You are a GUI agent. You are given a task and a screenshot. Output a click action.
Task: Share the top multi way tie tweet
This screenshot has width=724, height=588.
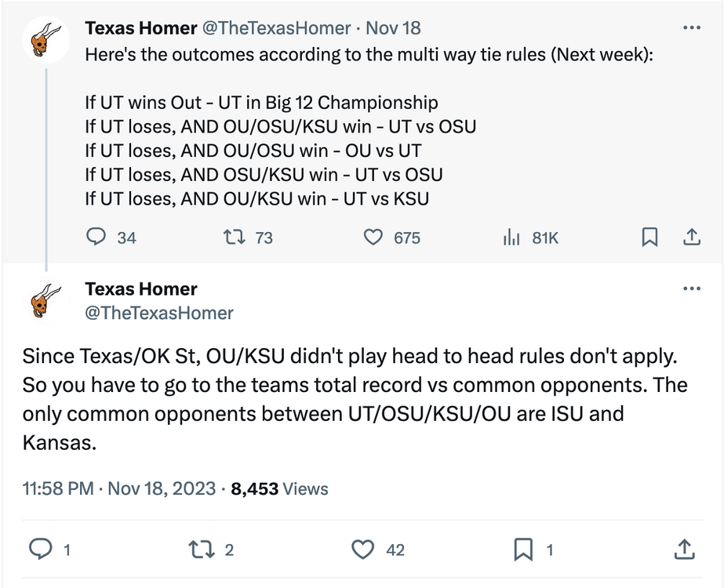click(692, 237)
